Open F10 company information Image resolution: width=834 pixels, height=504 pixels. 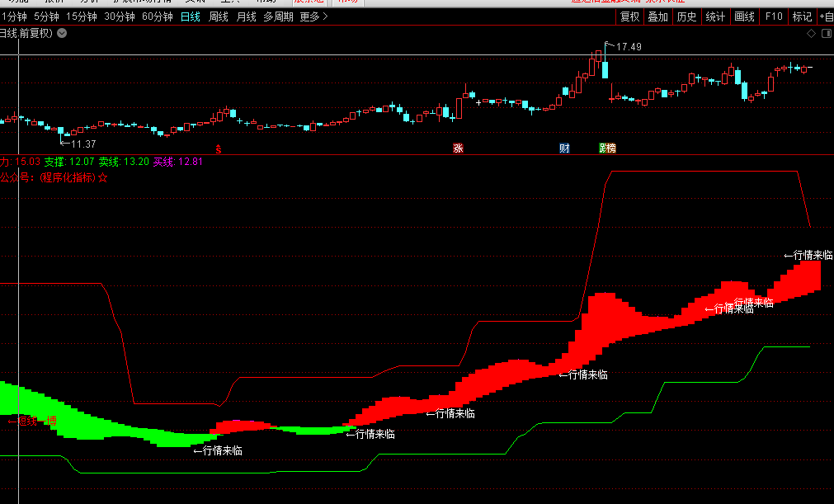coord(774,16)
